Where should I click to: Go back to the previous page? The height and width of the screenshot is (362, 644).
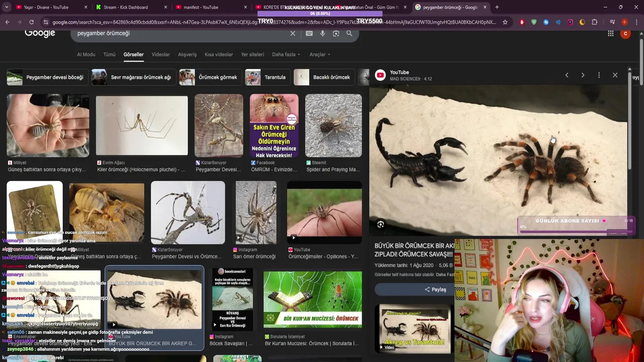[7, 22]
